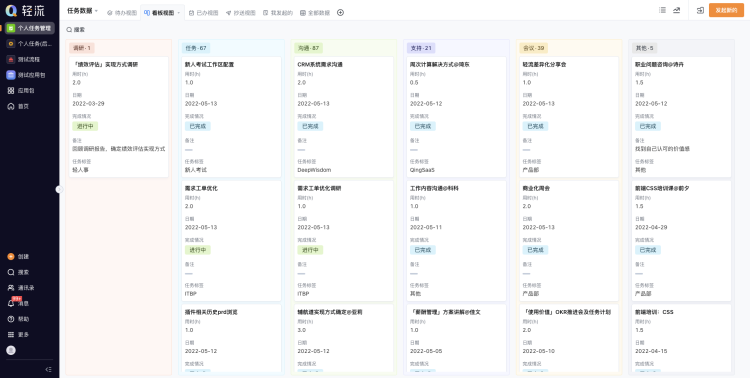Click the 任务·67 column header
Viewport: 750px width, 378px height.
[196, 48]
